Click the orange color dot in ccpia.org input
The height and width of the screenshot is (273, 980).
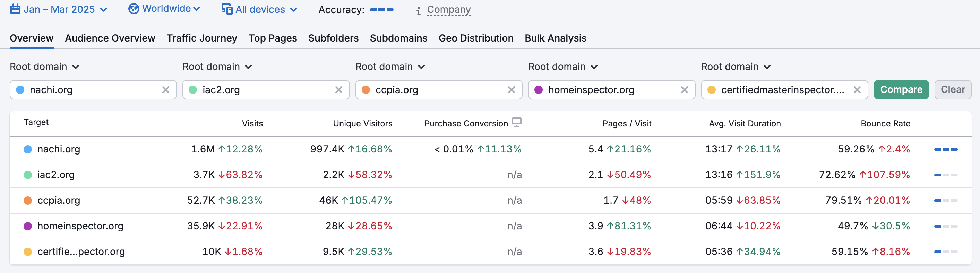[x=366, y=90]
